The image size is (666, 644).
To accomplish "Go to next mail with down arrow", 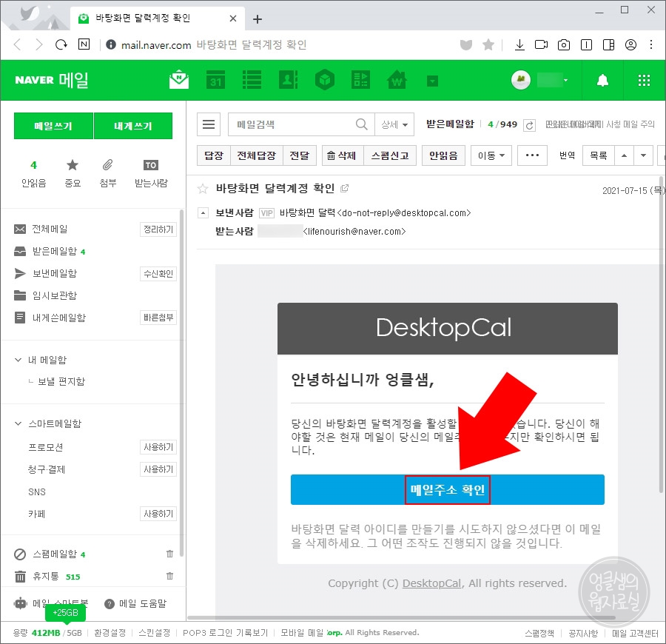I will 644,155.
